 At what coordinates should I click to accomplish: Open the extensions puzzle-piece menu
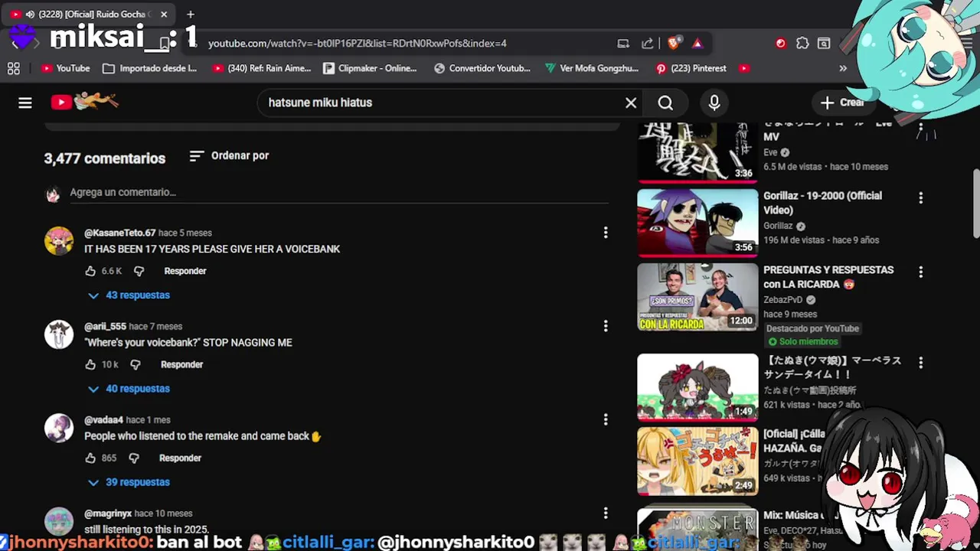coord(802,44)
